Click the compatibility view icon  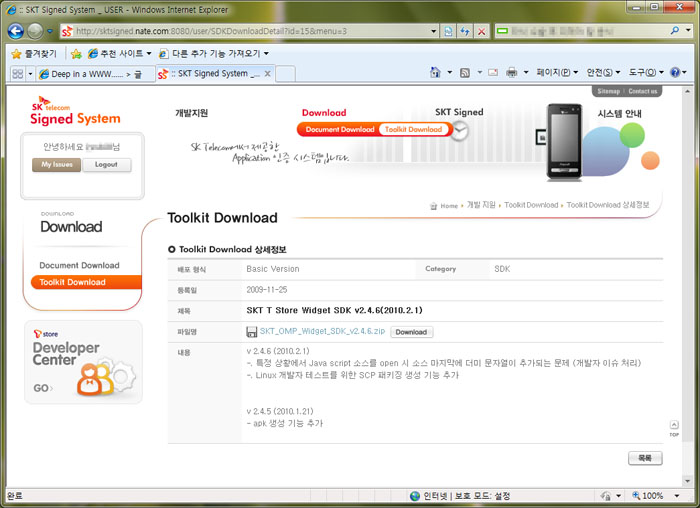(x=448, y=31)
